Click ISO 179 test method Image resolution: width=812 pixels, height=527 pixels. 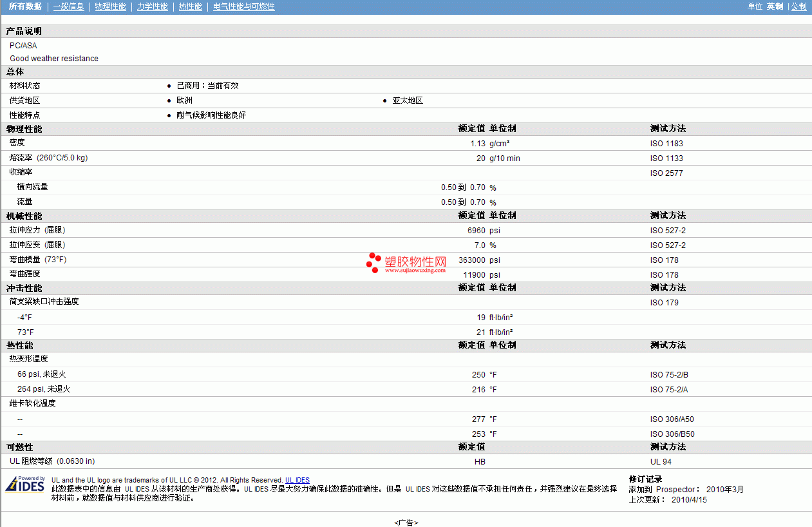[x=664, y=303]
